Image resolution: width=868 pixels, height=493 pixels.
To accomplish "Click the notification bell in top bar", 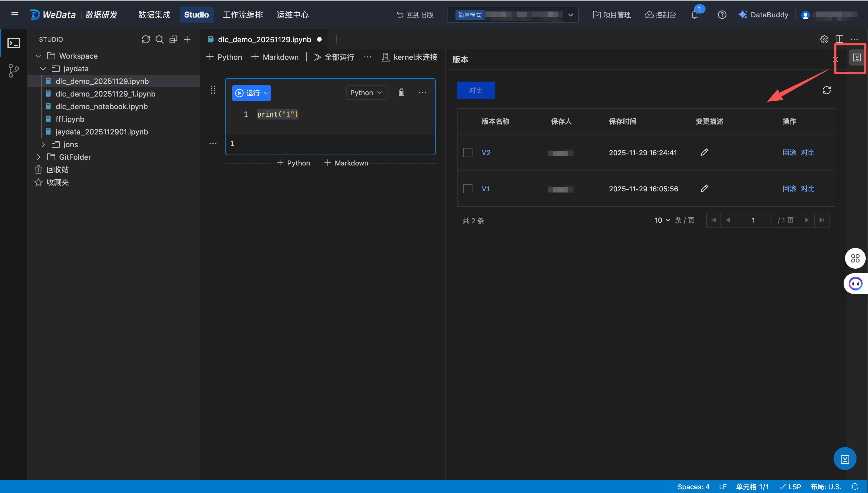I will pyautogui.click(x=694, y=15).
